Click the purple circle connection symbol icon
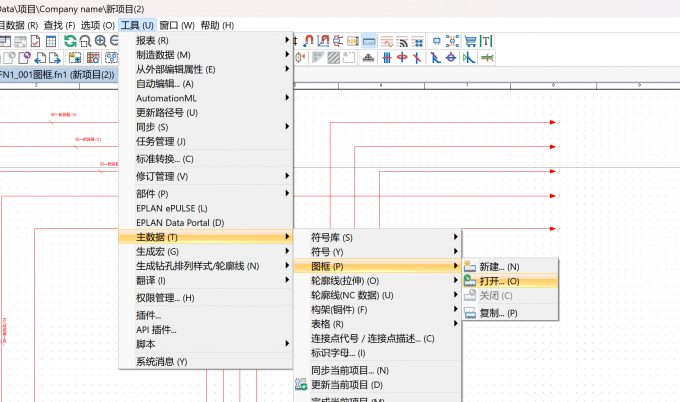Screen dimensions: 680x402 click(451, 57)
